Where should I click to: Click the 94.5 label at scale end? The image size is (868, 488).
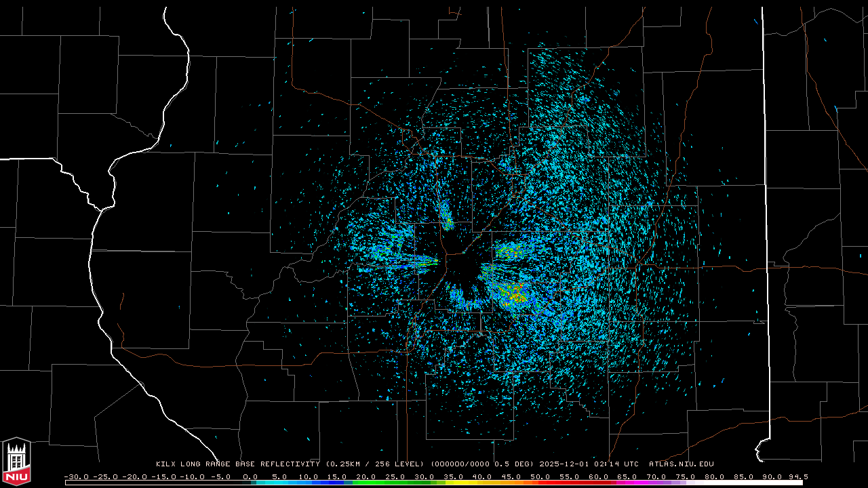(x=797, y=476)
